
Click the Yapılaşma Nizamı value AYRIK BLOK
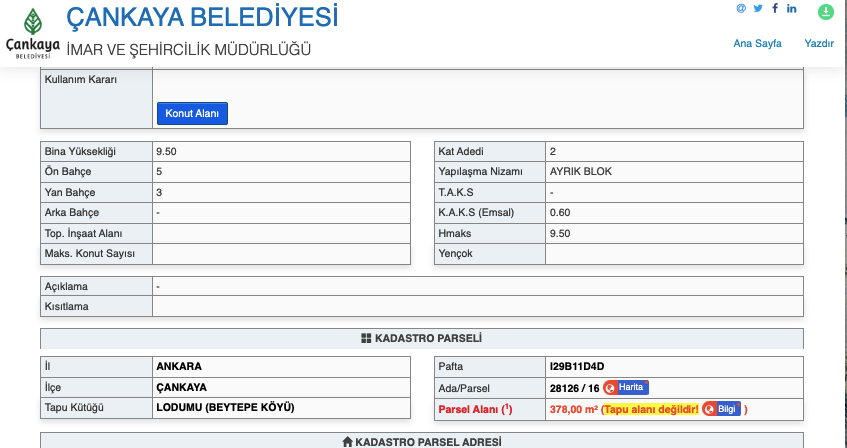[581, 171]
